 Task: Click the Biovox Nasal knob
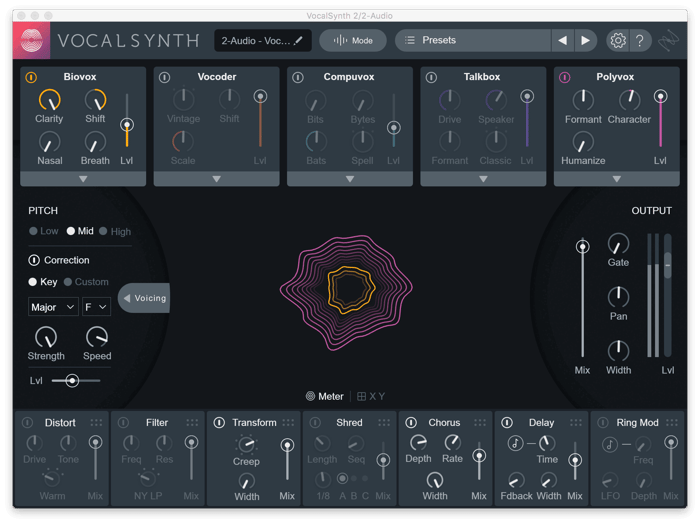point(49,142)
